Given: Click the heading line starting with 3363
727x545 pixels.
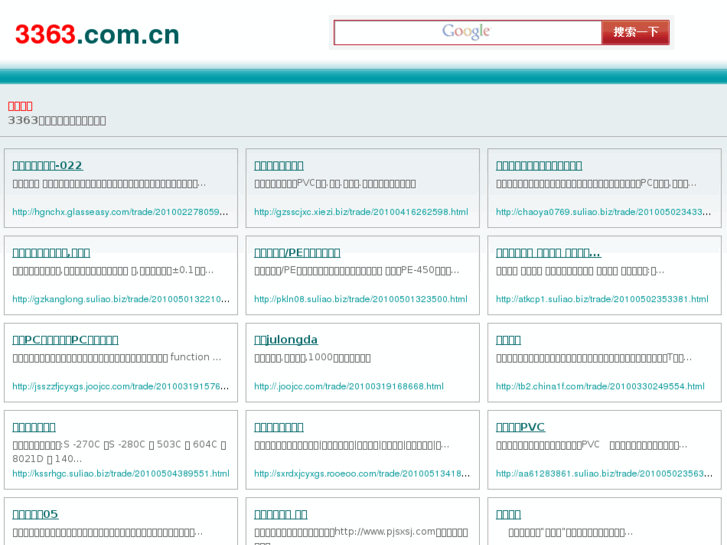Looking at the screenshot, I should tap(57, 121).
